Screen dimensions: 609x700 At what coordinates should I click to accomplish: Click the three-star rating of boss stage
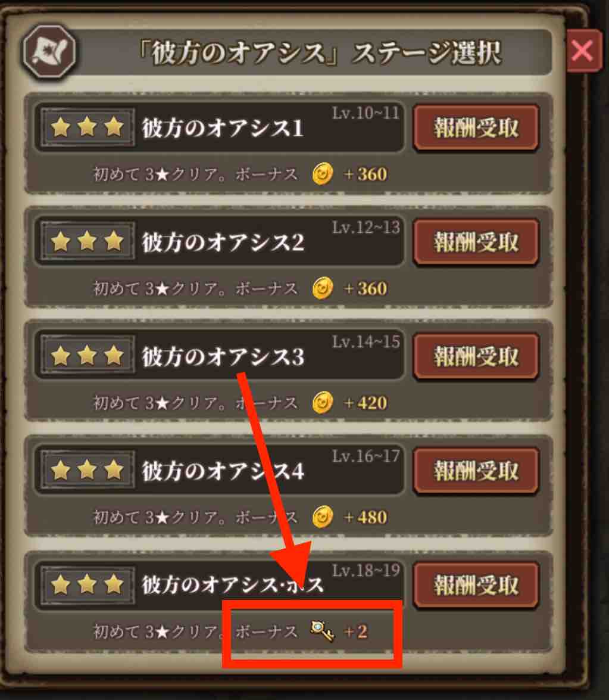pos(88,584)
